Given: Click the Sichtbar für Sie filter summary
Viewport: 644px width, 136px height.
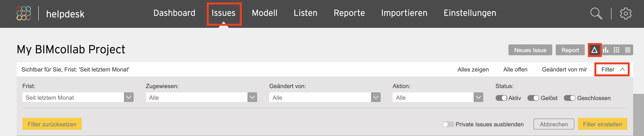Looking at the screenshot, I should pyautogui.click(x=75, y=70).
